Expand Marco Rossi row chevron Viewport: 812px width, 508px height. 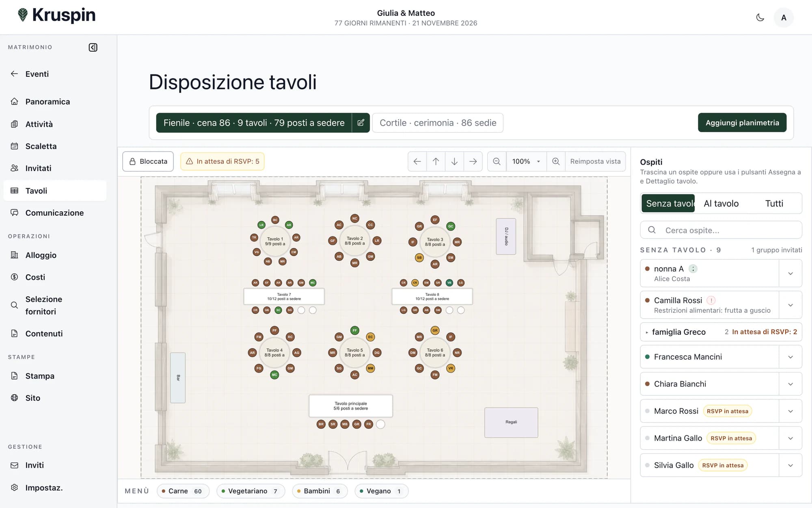(790, 411)
